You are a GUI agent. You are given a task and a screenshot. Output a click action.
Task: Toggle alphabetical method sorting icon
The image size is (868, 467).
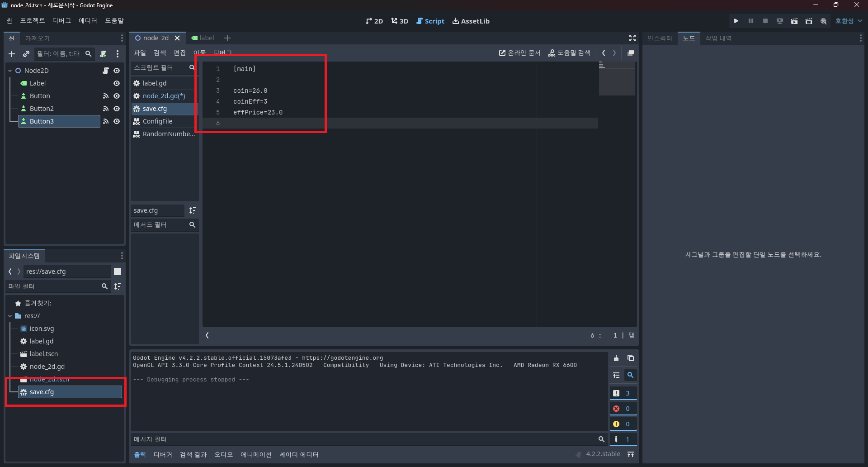[x=193, y=210]
